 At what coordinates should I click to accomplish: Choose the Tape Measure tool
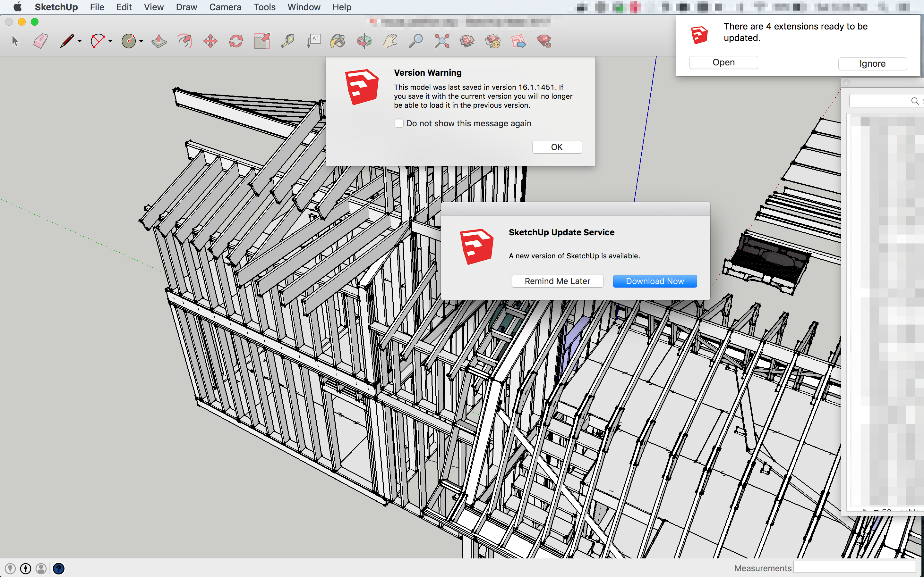[288, 41]
